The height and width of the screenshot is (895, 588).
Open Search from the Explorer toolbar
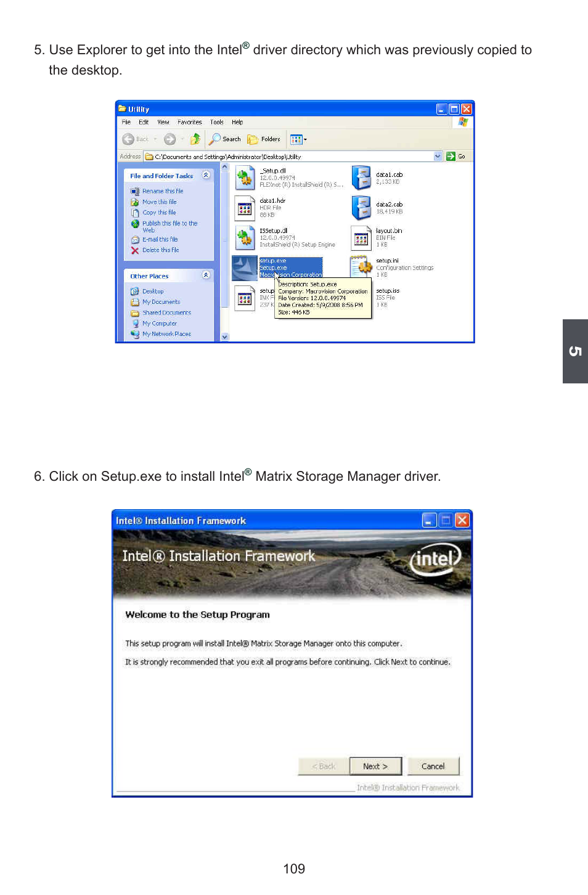225,139
